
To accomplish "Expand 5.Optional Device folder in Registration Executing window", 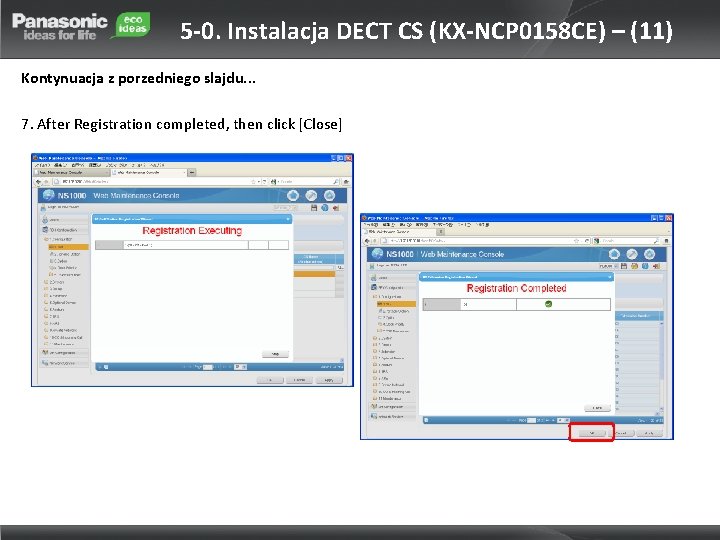I will click(x=62, y=303).
